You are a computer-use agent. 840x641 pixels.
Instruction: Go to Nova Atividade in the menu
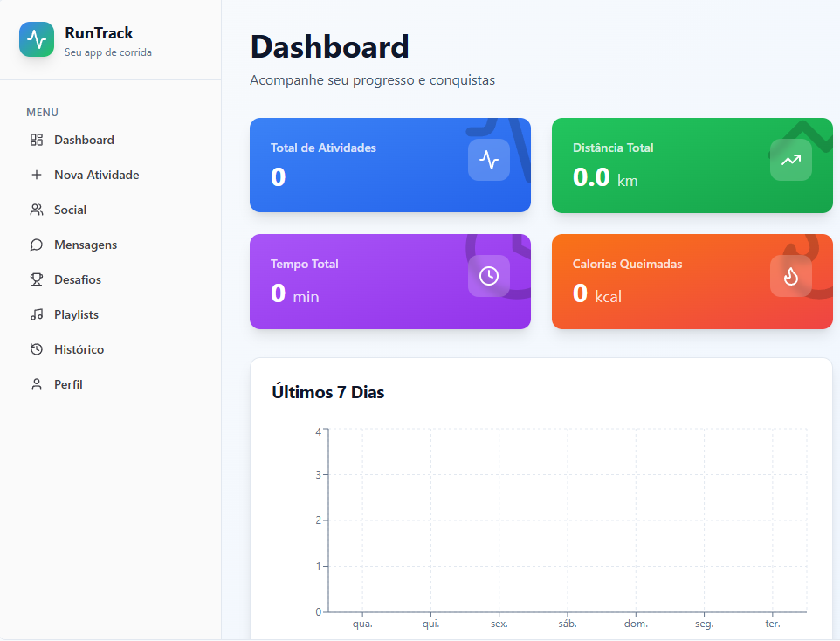pos(110,175)
